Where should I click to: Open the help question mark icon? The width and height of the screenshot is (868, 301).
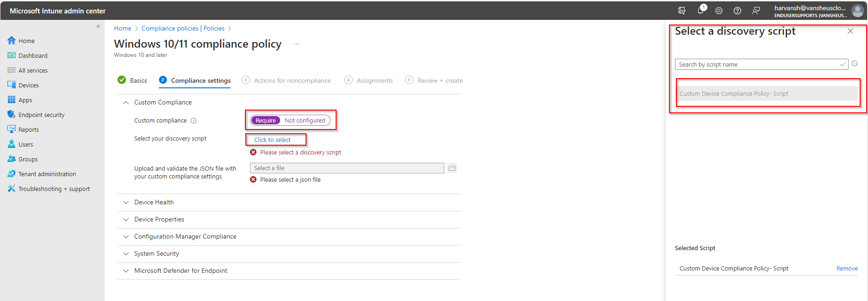click(x=737, y=10)
